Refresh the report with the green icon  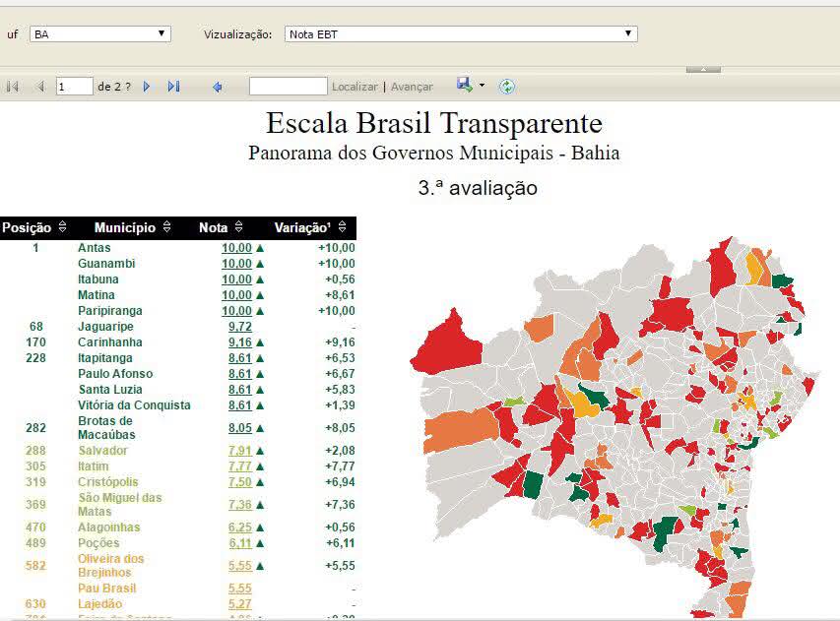[506, 87]
